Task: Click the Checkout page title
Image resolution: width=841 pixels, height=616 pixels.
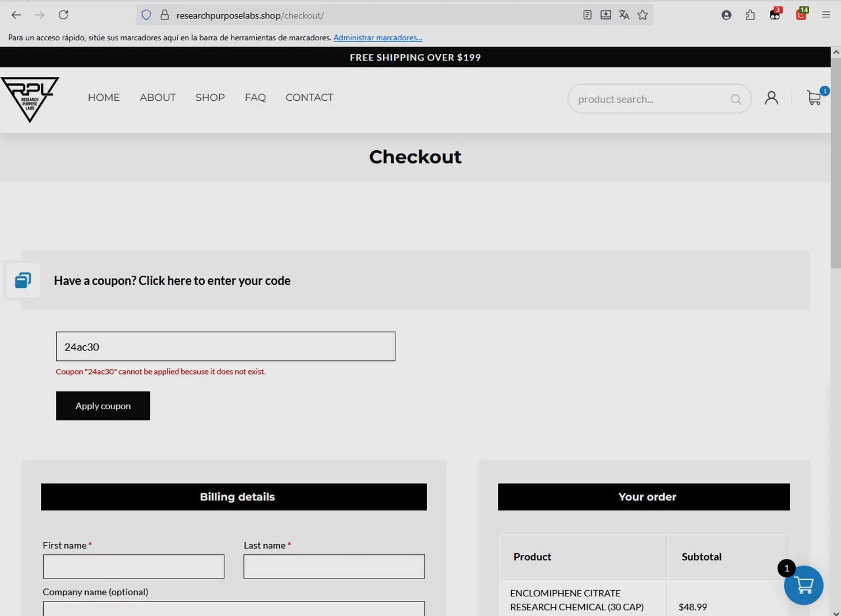Action: point(415,157)
